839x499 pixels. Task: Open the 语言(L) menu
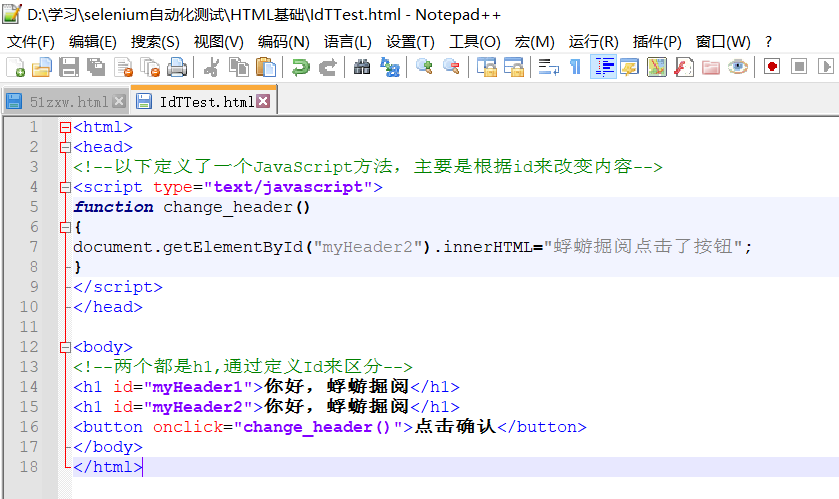(x=348, y=42)
